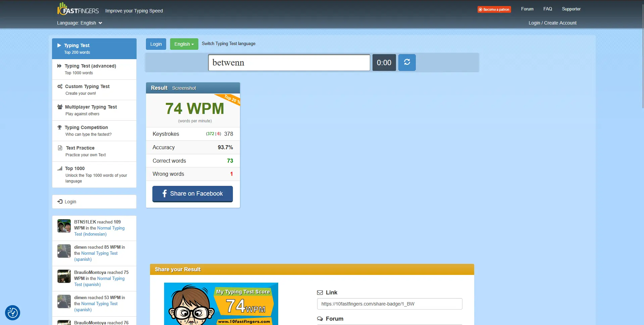Click the Forum speech bubbles icon

pos(320,319)
